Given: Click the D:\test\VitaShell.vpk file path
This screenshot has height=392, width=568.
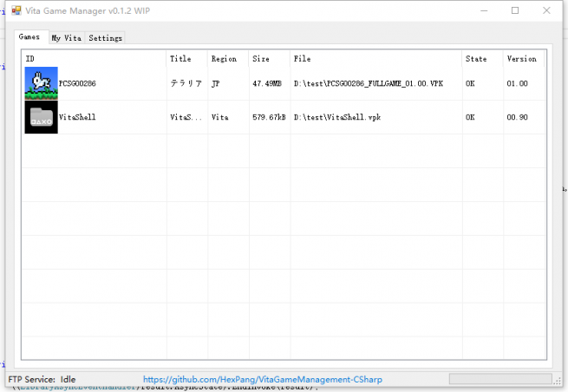Looking at the screenshot, I should 337,117.
